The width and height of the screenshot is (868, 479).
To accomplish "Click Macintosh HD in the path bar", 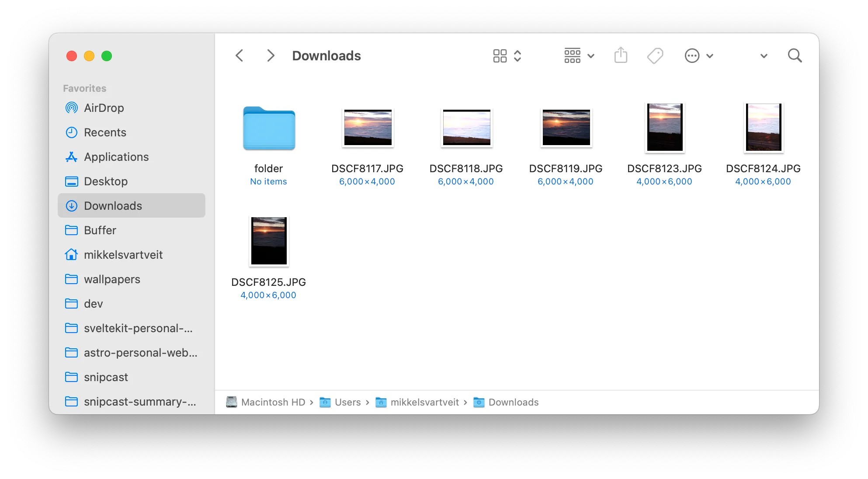I will click(274, 402).
